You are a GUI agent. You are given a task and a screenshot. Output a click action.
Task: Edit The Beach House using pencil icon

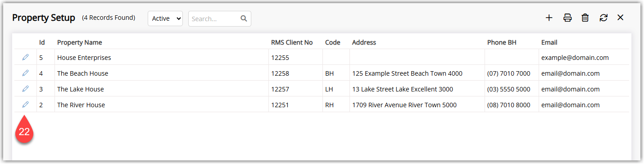(25, 73)
